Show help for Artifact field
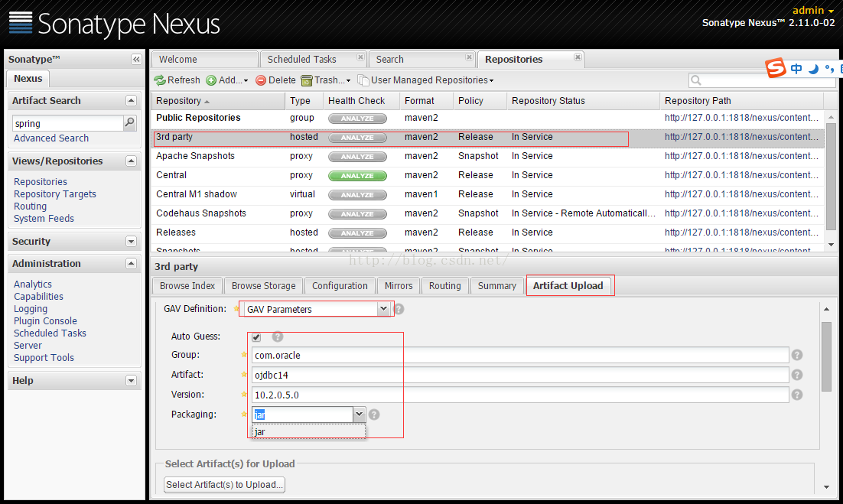 tap(797, 375)
